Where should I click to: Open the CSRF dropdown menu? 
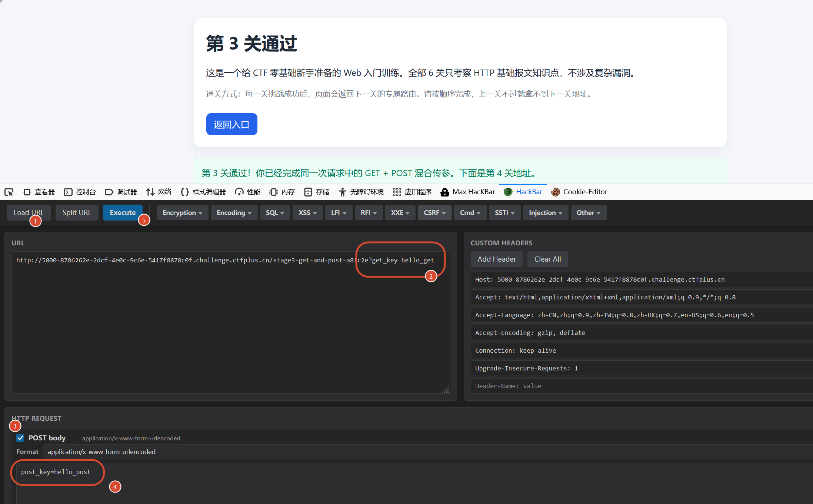[434, 213]
